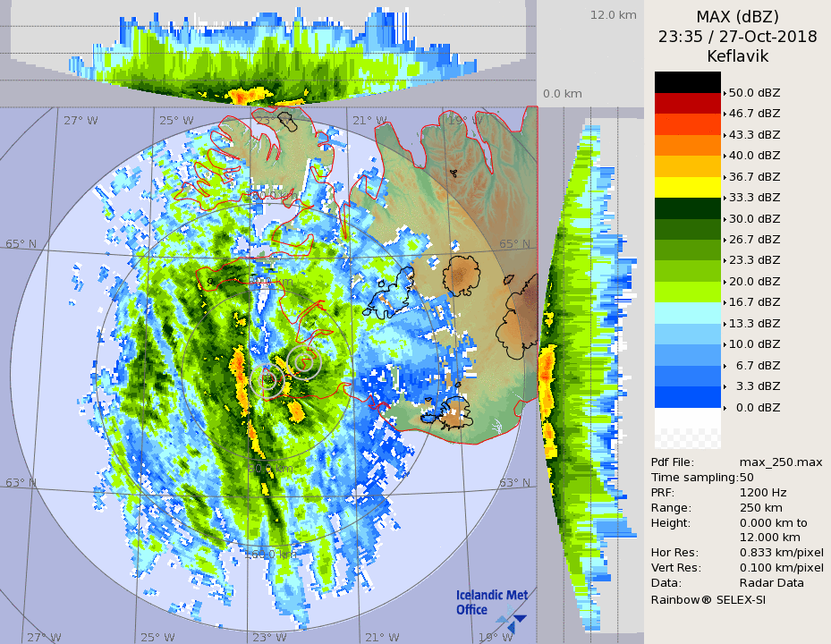Image resolution: width=831 pixels, height=644 pixels.
Task: Click the 1200 Hz PRF value
Action: [763, 492]
